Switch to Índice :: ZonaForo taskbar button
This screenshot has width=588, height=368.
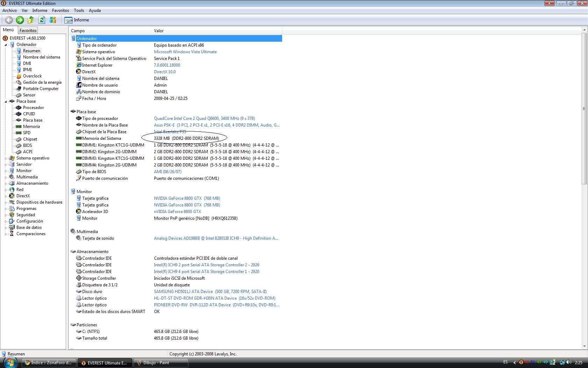click(x=49, y=363)
